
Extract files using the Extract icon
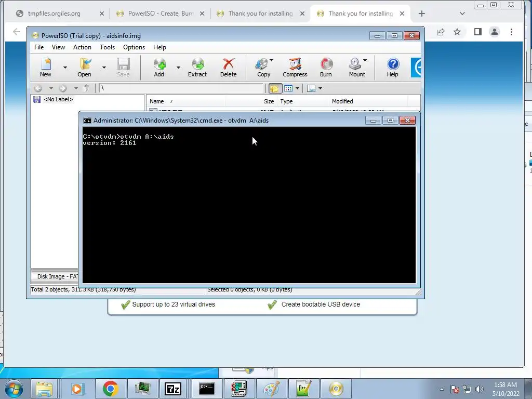[x=197, y=68]
